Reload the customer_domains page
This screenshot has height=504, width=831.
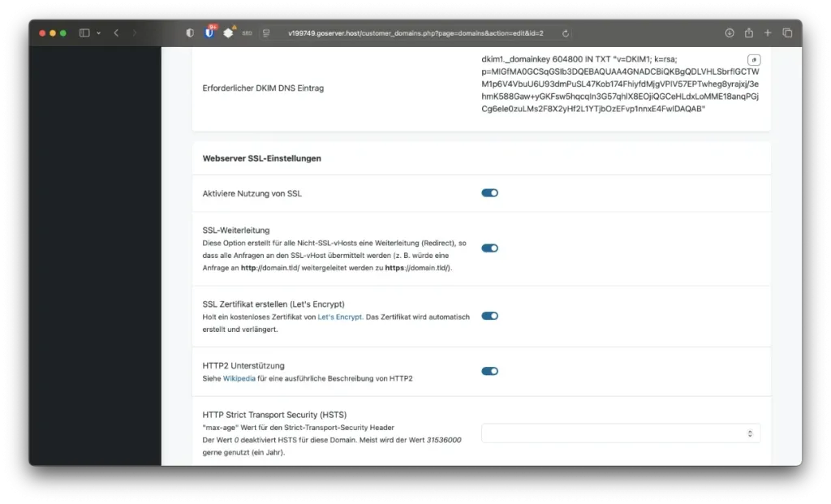(x=566, y=33)
